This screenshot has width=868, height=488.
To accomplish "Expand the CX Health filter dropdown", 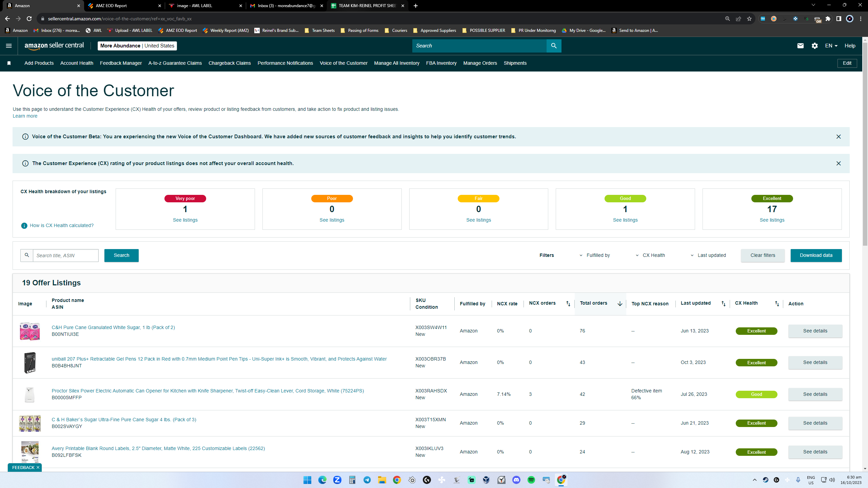I will 650,256.
